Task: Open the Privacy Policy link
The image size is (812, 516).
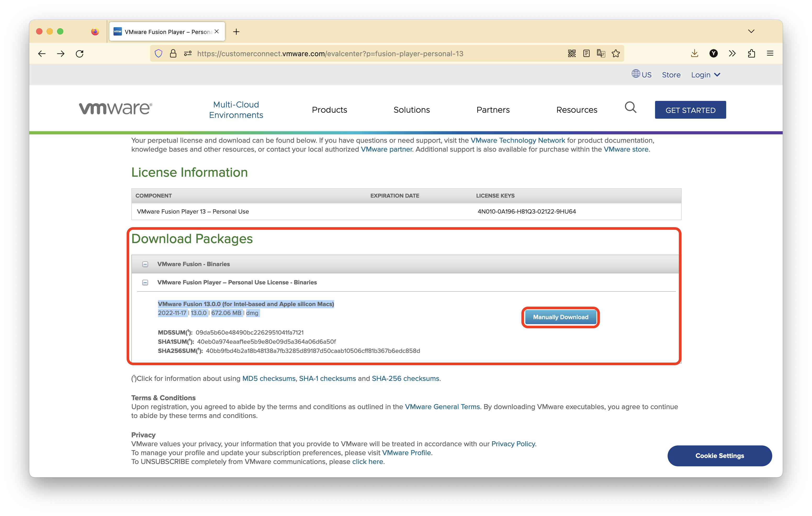Action: [513, 444]
